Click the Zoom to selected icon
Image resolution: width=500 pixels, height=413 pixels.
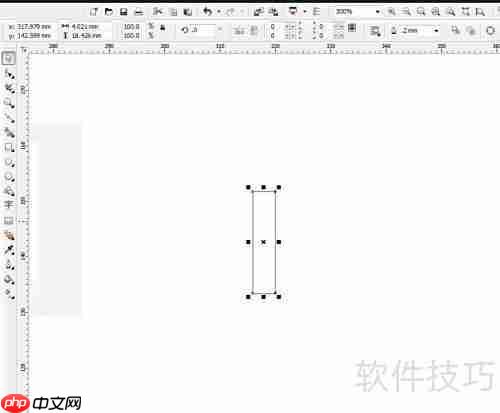tap(421, 12)
